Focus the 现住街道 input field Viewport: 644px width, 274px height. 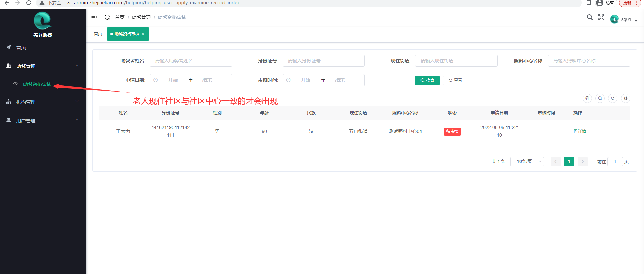(x=456, y=61)
